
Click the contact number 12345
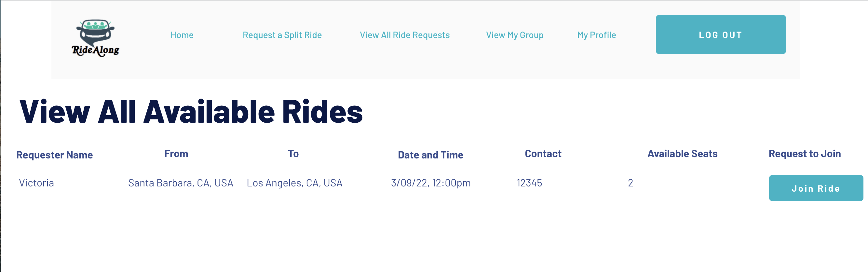pyautogui.click(x=529, y=183)
